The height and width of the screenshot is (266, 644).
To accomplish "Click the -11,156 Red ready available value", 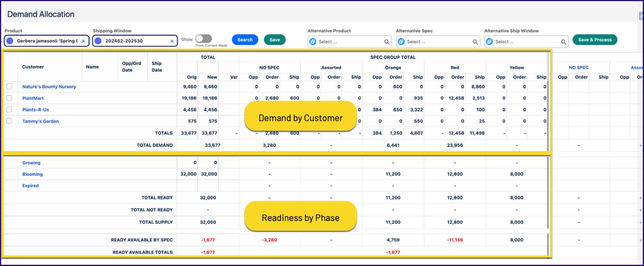I will point(455,240).
